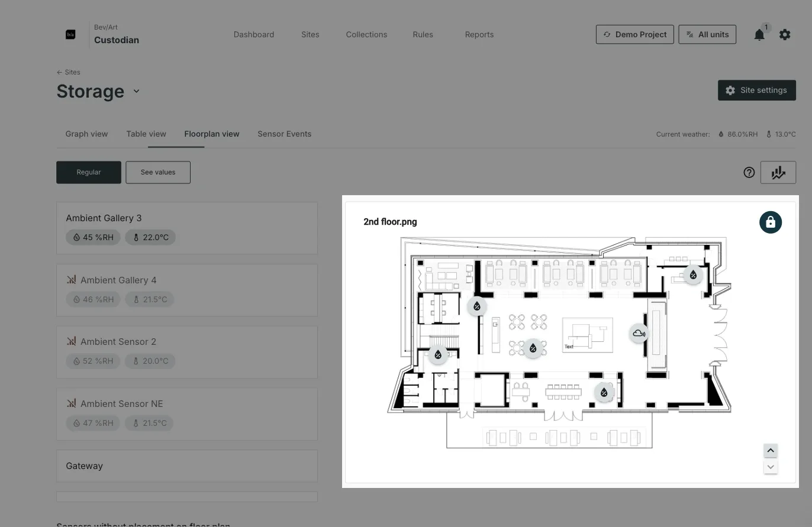The height and width of the screenshot is (527, 812).
Task: Select humidity sensor marker near stairs
Action: [x=438, y=354]
